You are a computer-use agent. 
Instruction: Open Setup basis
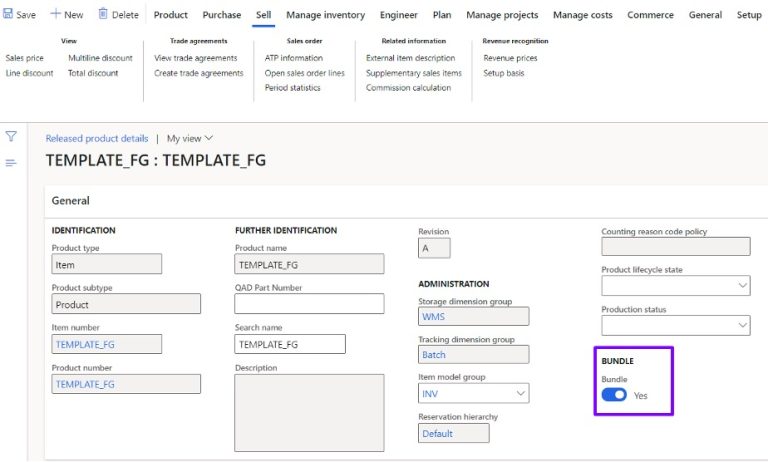[x=504, y=73]
